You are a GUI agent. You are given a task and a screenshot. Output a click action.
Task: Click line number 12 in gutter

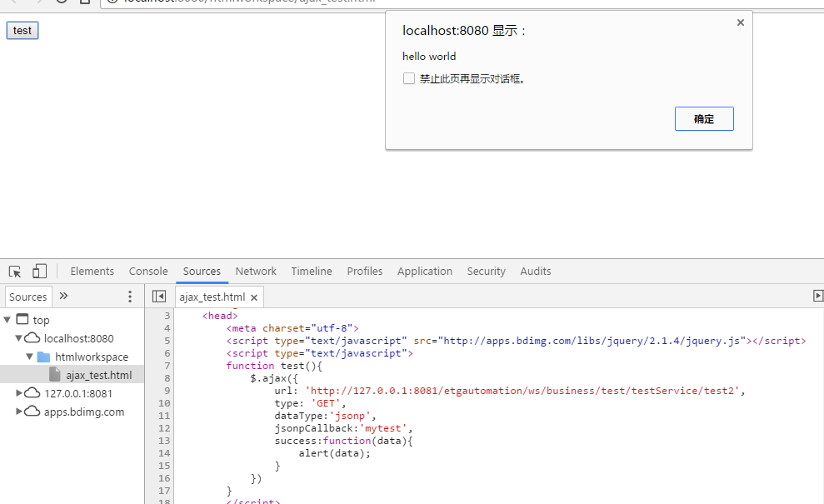tap(164, 428)
